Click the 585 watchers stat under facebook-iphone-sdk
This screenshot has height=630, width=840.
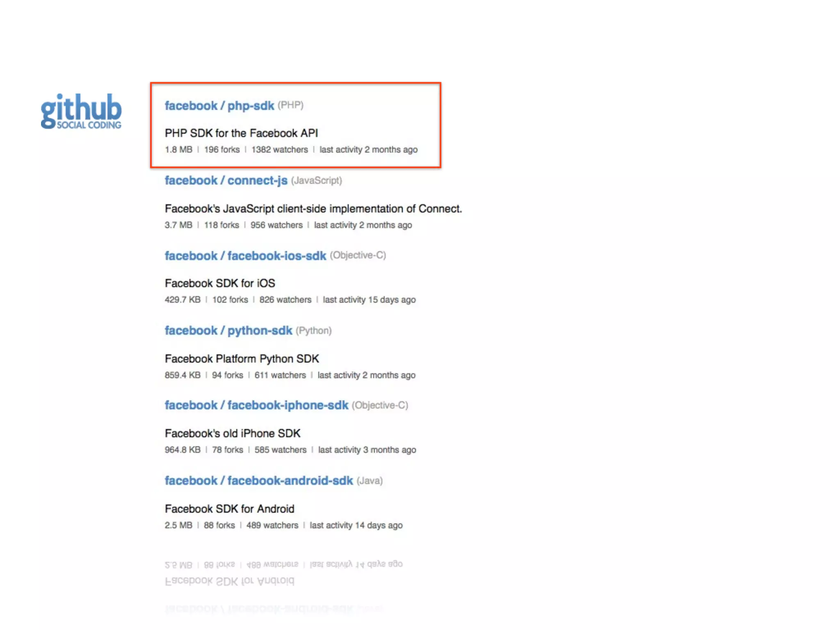pyautogui.click(x=280, y=450)
